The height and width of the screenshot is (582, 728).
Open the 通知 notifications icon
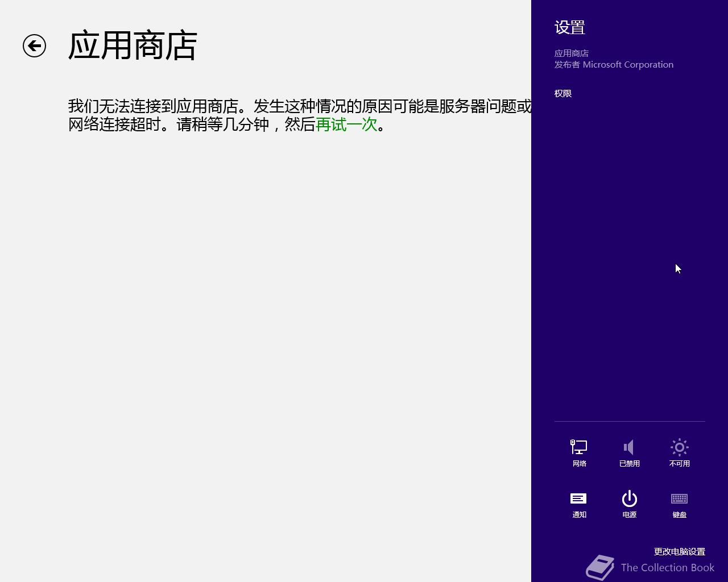[579, 504]
